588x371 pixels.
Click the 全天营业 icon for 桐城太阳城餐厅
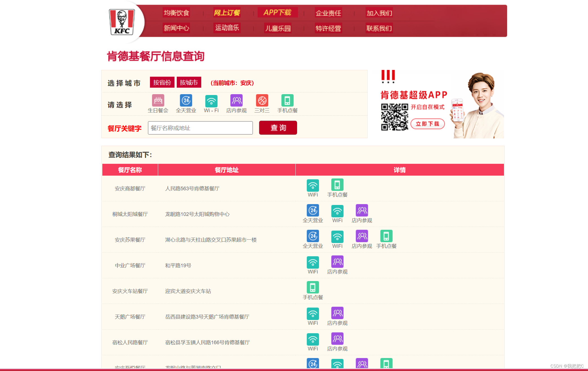point(313,210)
